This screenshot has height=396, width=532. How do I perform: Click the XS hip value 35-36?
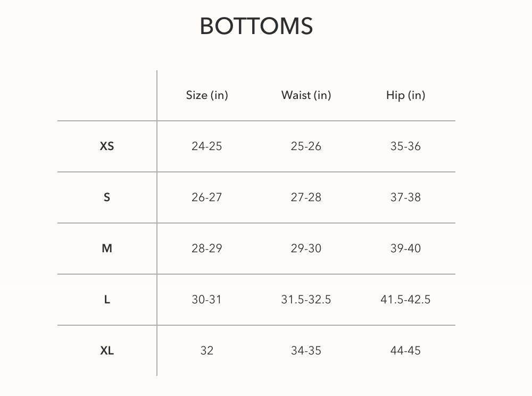click(405, 146)
